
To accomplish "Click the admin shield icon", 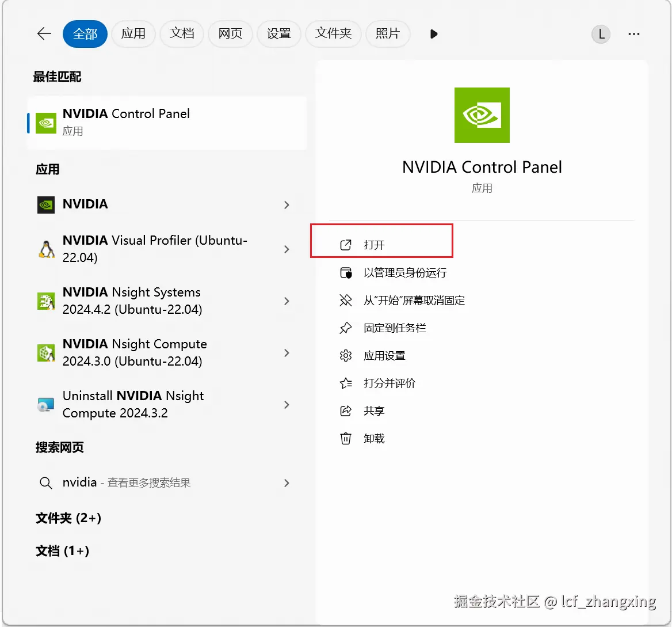I will 346,273.
